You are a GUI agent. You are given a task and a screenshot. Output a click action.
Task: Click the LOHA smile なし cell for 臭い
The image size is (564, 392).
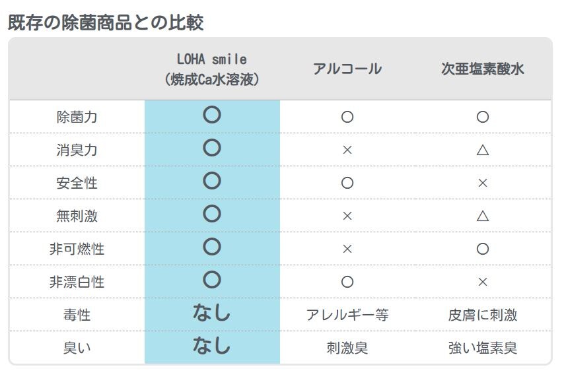(212, 346)
